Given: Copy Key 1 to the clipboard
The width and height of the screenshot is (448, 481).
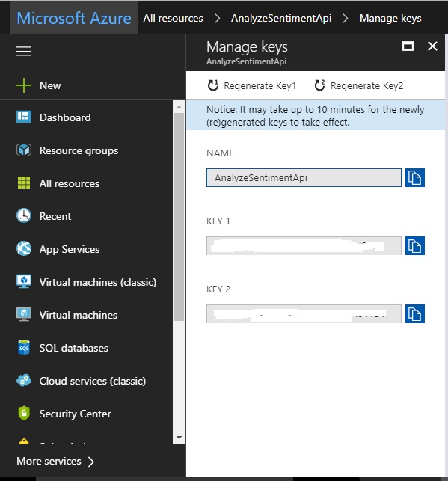Looking at the screenshot, I should 415,245.
